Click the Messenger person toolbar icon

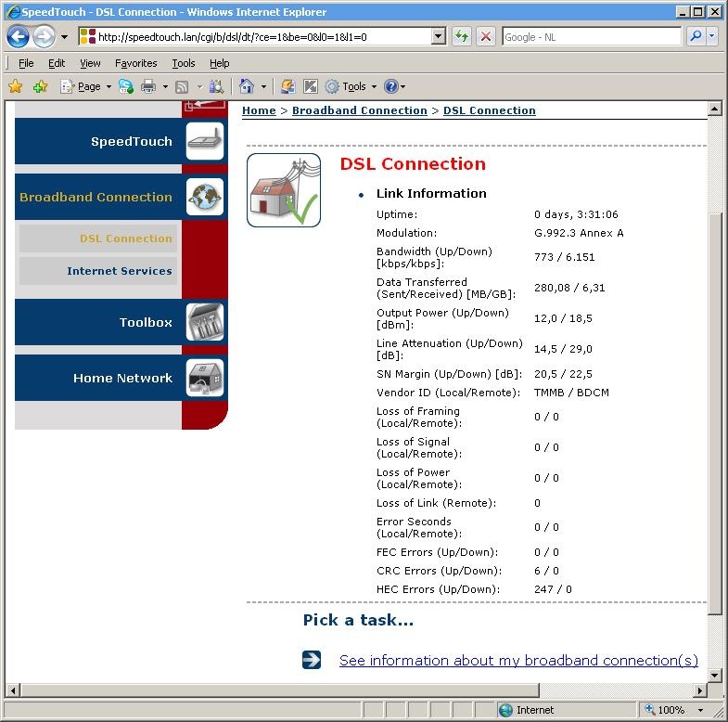[288, 86]
